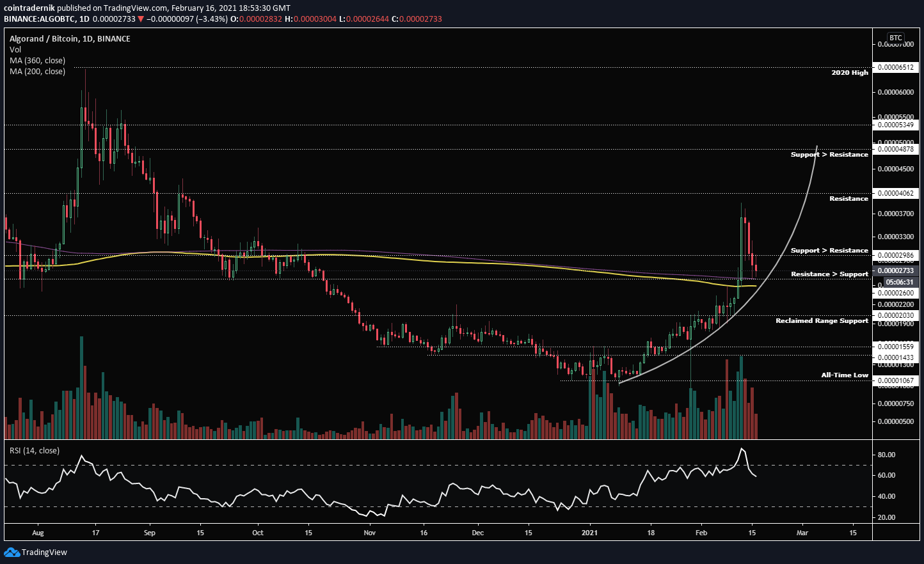Click the All-Time Low annotation label

(844, 375)
